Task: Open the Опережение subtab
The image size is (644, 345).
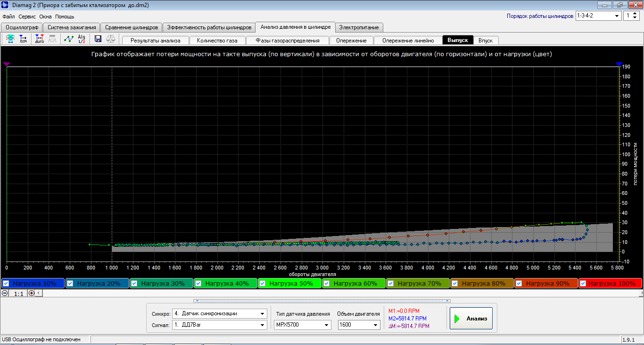Action: [351, 41]
